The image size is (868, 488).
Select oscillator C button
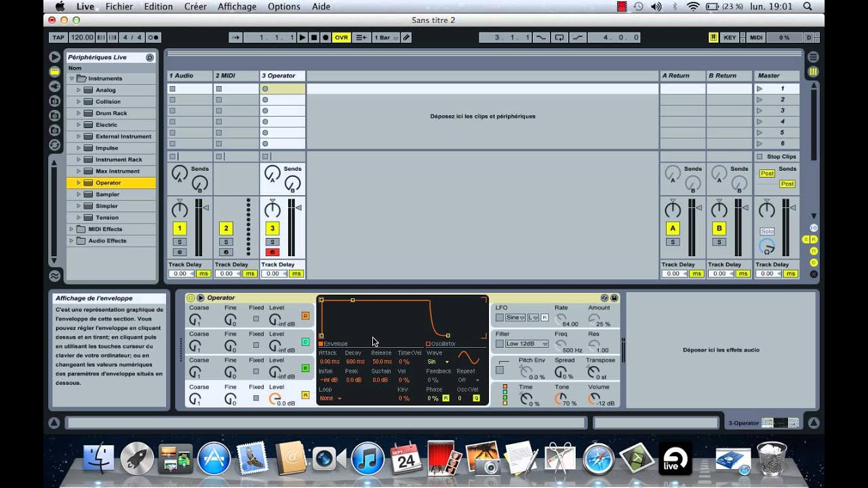305,342
